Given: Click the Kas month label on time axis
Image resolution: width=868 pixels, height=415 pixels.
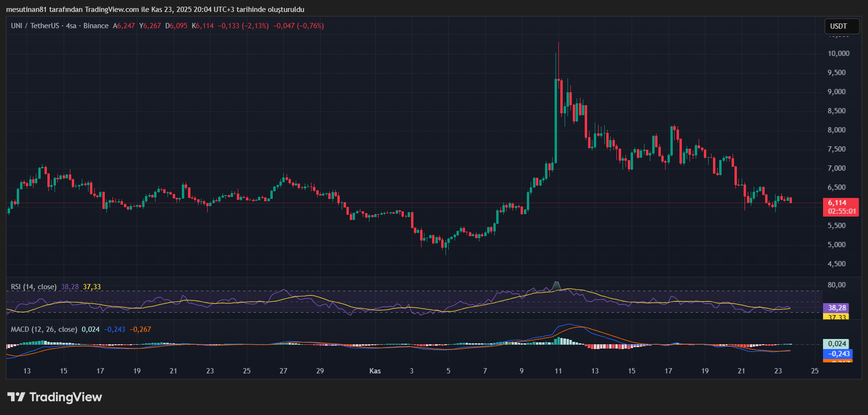Looking at the screenshot, I should [x=375, y=371].
